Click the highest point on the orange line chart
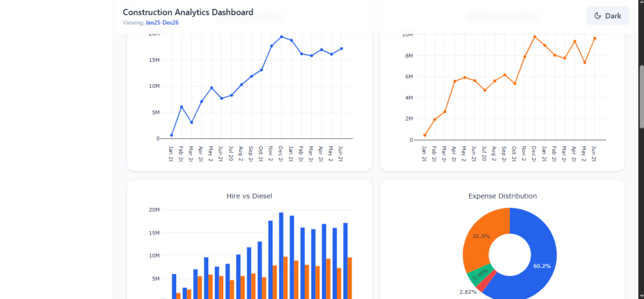The height and width of the screenshot is (299, 644). (535, 36)
